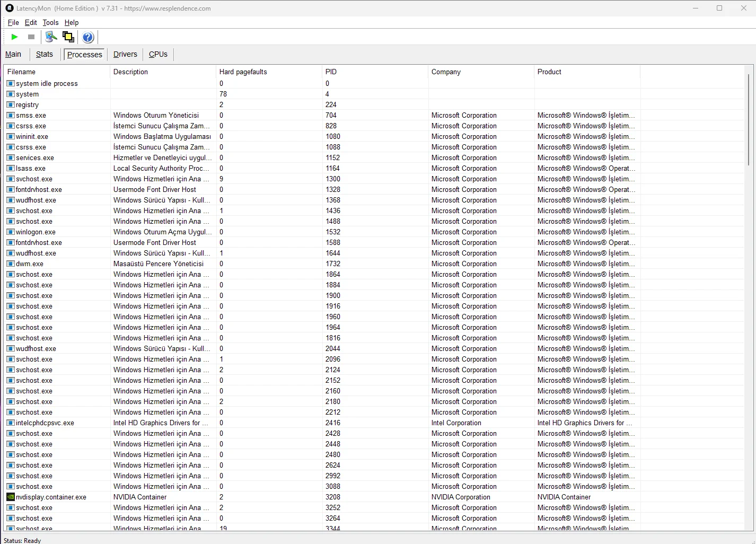This screenshot has width=756, height=544.
Task: Open help via the blue question mark icon
Action: click(x=88, y=37)
